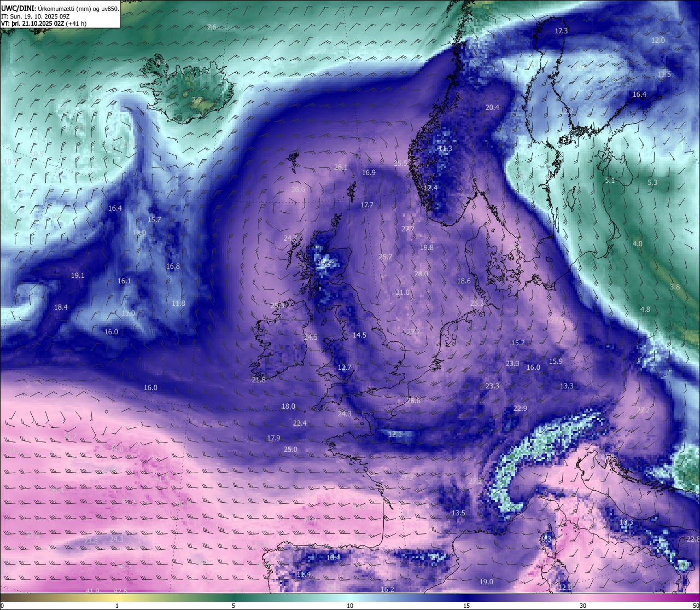The image size is (700, 610).
Task: Click the 17.7 value label
Action: (366, 205)
